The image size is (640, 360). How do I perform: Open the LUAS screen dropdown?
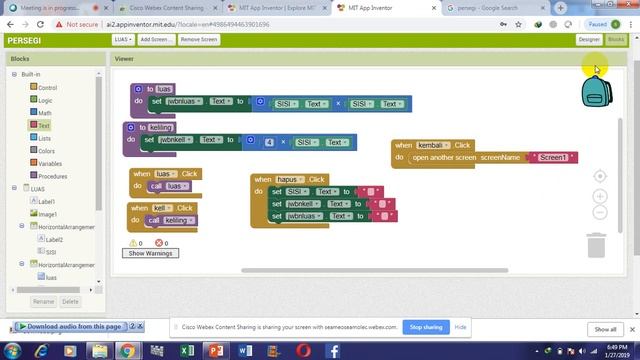pos(123,40)
